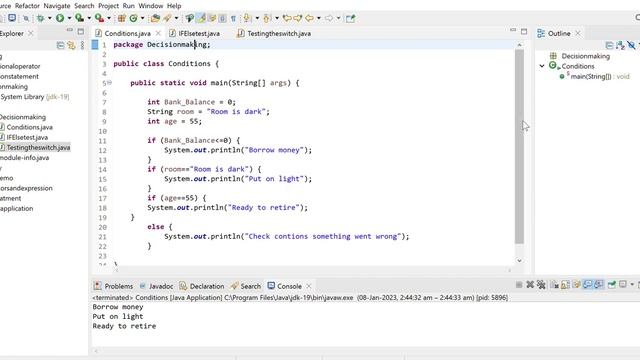The width and height of the screenshot is (640, 360).
Task: Open the Navigate menu
Action: (x=57, y=6)
